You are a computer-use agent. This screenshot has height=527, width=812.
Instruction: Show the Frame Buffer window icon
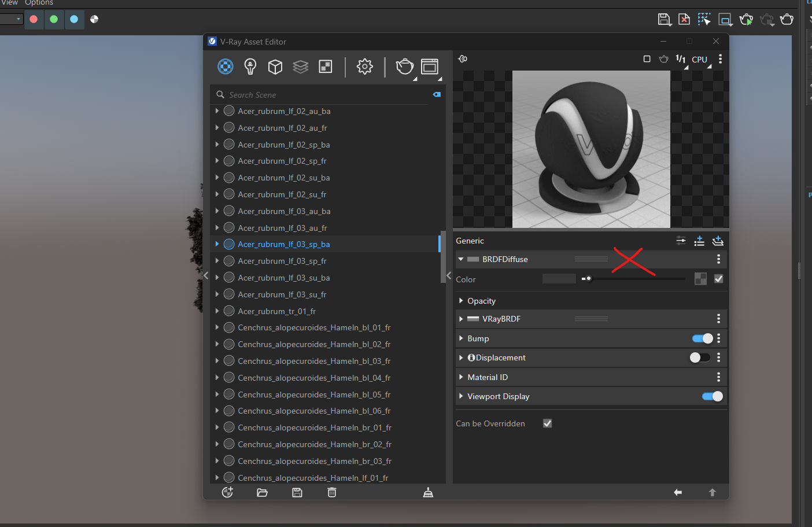point(430,67)
